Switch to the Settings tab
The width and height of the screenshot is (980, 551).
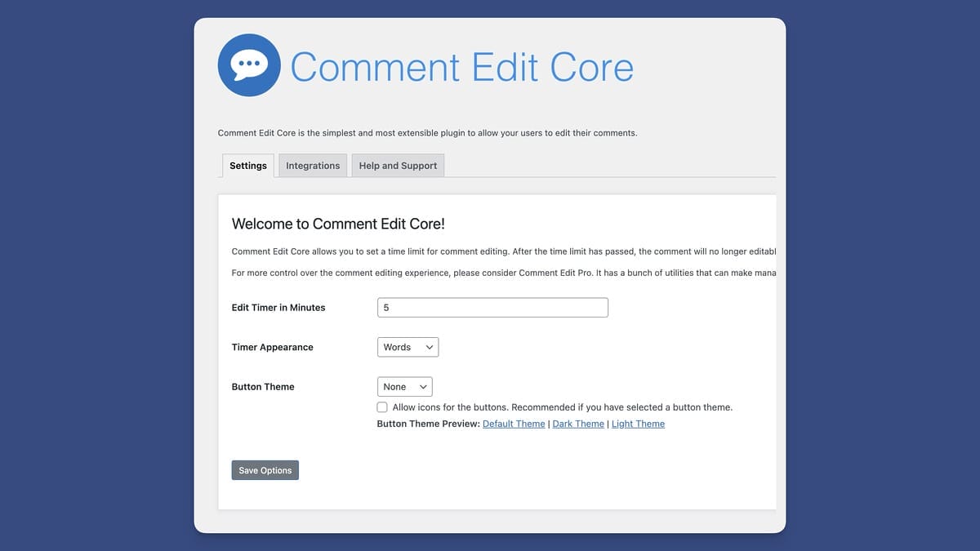(x=248, y=166)
